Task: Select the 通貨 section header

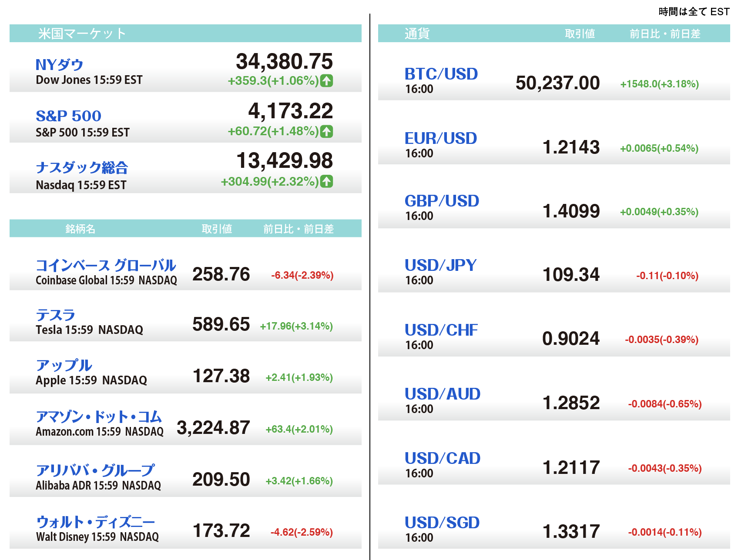Action: coord(417,33)
